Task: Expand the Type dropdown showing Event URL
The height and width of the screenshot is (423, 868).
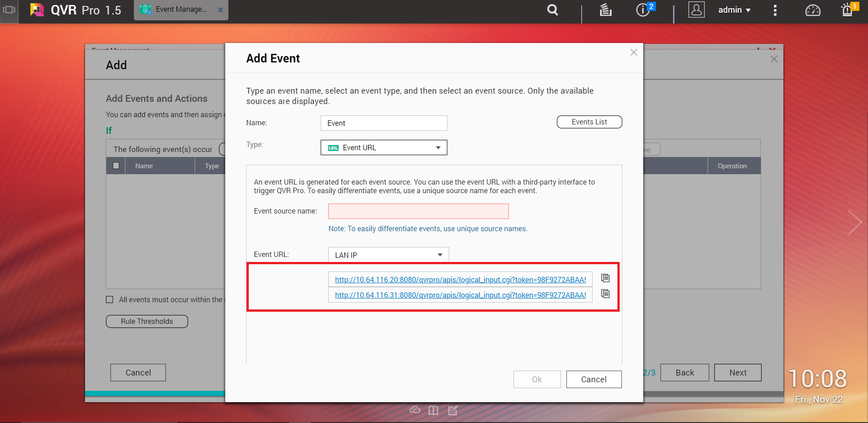Action: [x=384, y=147]
